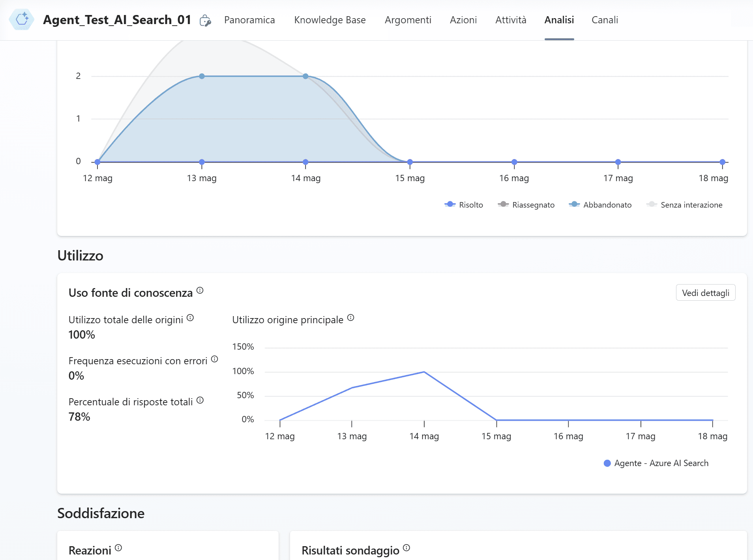753x560 pixels.
Task: Toggle Senza interazione legend item
Action: (684, 204)
